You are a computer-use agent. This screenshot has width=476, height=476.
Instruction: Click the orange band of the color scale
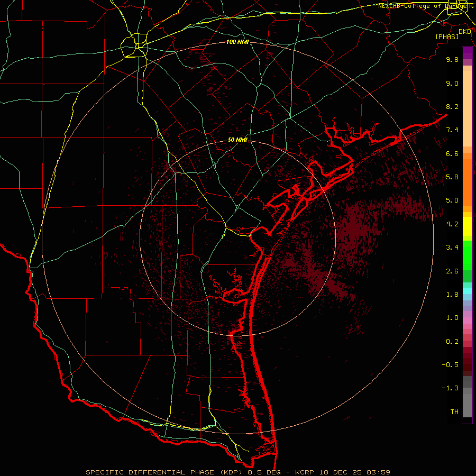[x=467, y=182]
